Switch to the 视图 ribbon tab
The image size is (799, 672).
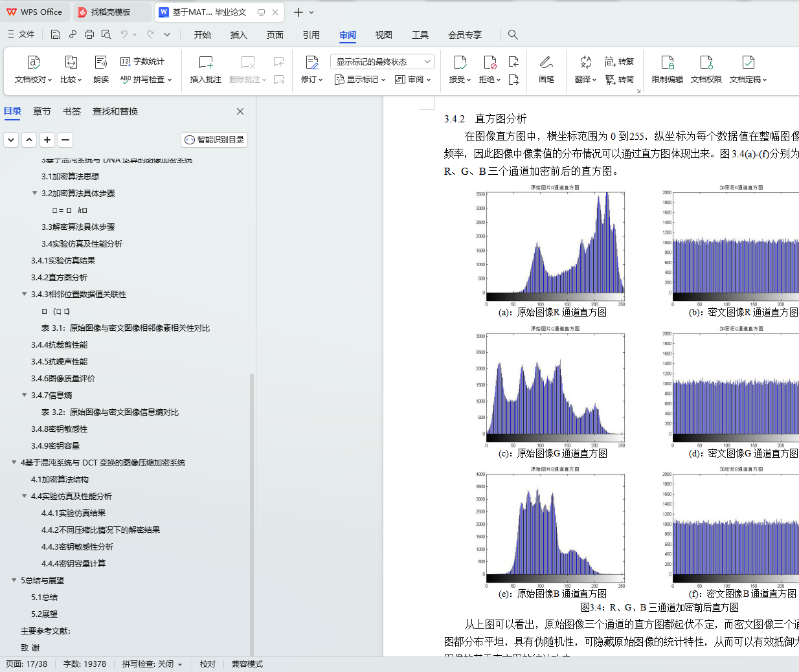click(x=384, y=35)
